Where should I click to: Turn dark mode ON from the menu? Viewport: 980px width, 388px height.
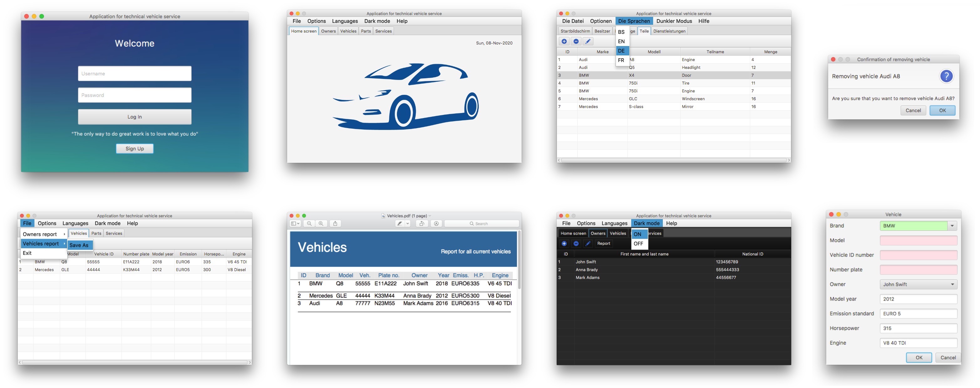coord(640,234)
